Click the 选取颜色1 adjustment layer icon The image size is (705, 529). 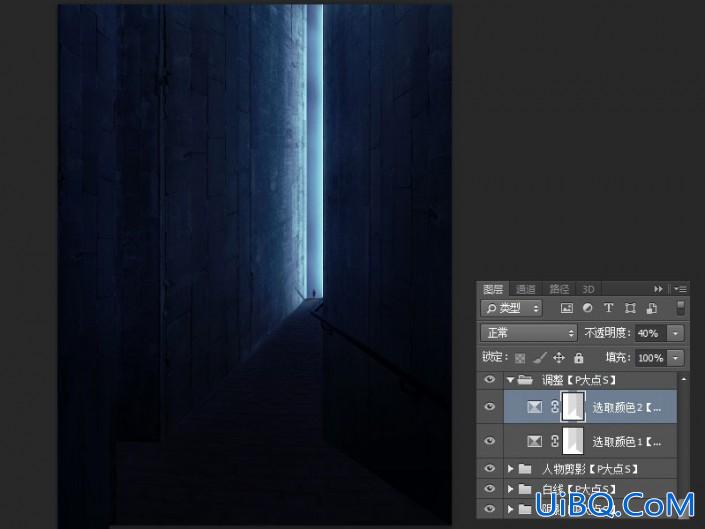[534, 441]
